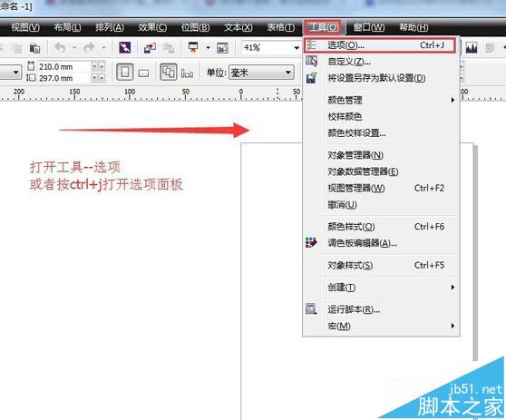Toggle the current page layout button
The height and width of the screenshot is (420, 506).
pyautogui.click(x=187, y=73)
